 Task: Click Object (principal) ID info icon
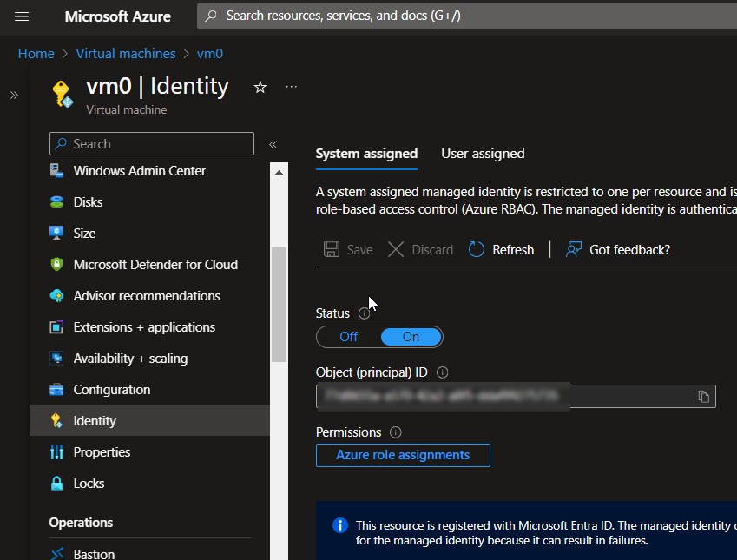[x=443, y=372]
